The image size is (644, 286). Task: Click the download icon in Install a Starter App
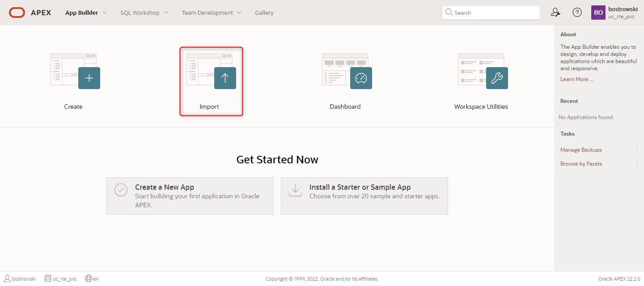click(x=295, y=190)
